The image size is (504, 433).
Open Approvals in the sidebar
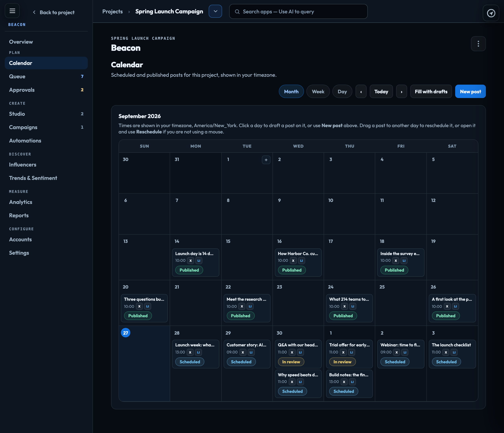pyautogui.click(x=46, y=90)
